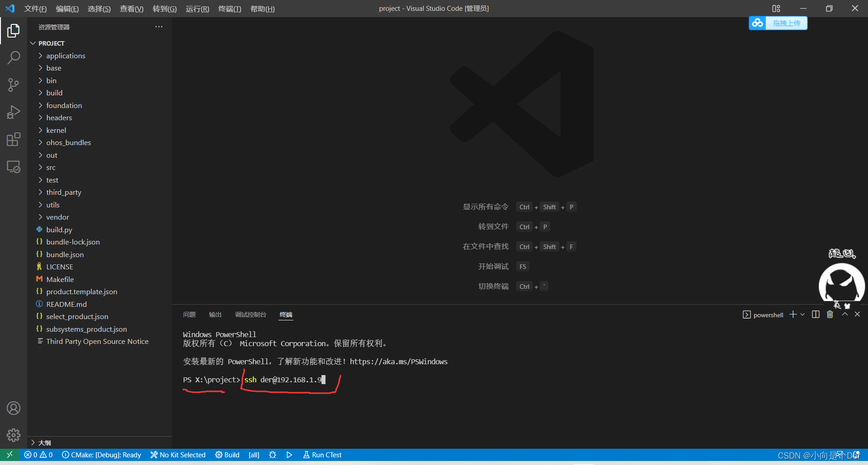Screen dimensions: 868x465
Task: Open the Manage gear icon
Action: pos(14,435)
